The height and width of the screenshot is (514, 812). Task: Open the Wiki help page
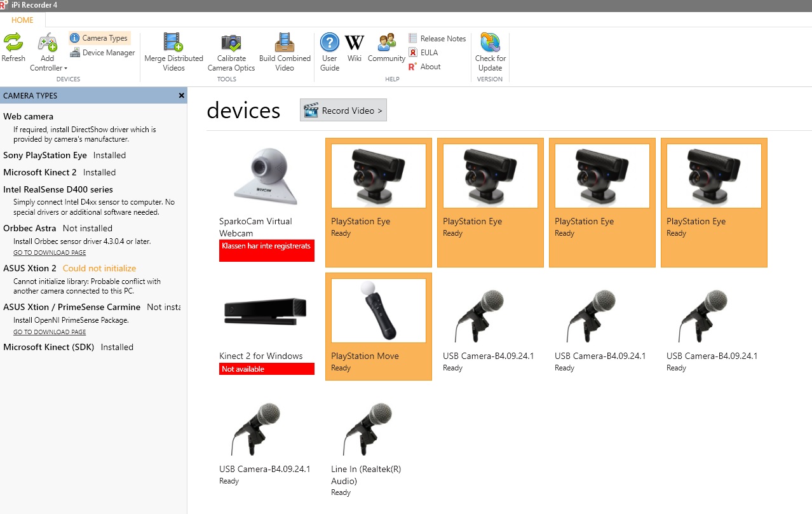point(355,48)
